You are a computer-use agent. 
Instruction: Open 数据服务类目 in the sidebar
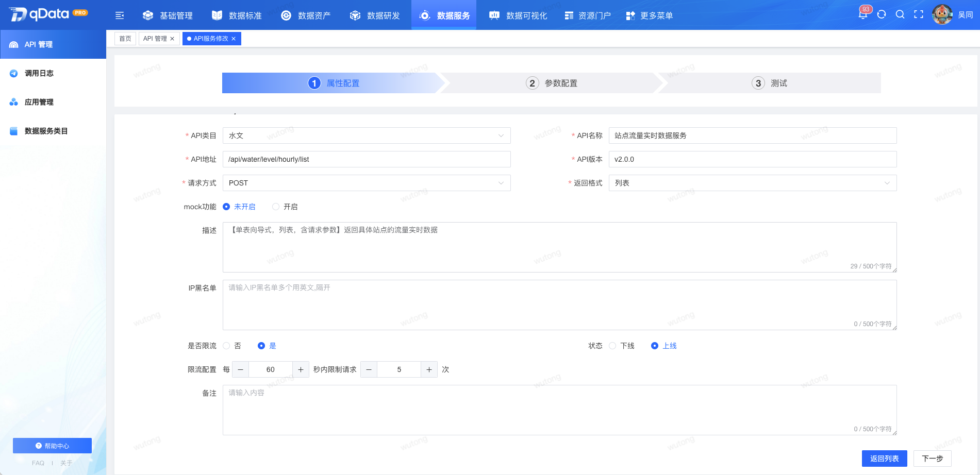[x=53, y=131]
